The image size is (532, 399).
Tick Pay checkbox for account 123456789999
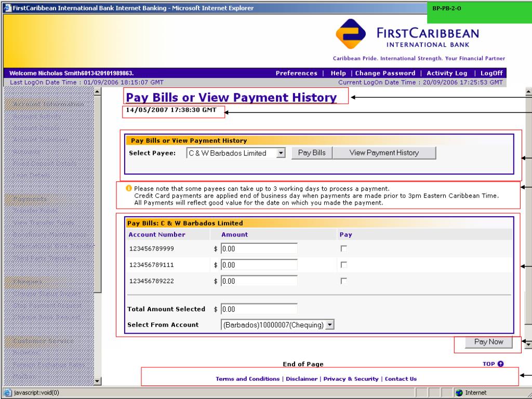(x=344, y=249)
